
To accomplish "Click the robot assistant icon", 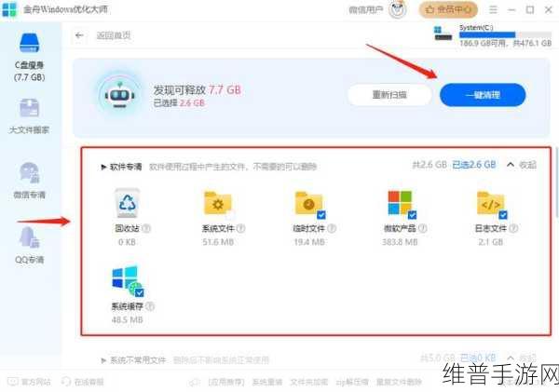I will coord(120,95).
